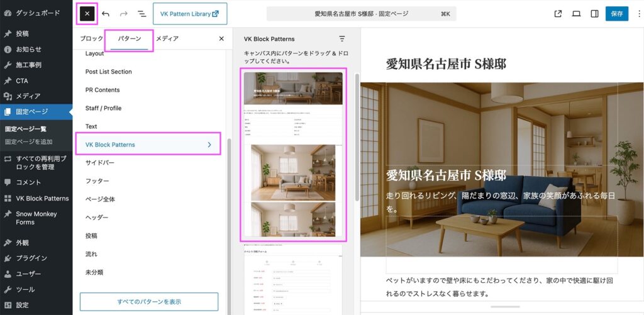Close the inserter panel with X icon
Screen dimensions: 644x315
click(221, 39)
